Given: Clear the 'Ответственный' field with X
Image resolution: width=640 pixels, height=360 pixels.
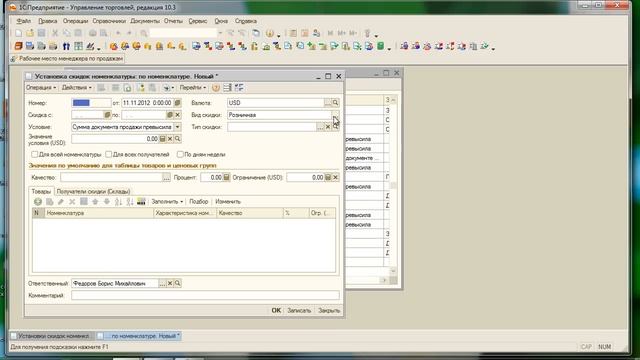Looking at the screenshot, I should click(170, 283).
